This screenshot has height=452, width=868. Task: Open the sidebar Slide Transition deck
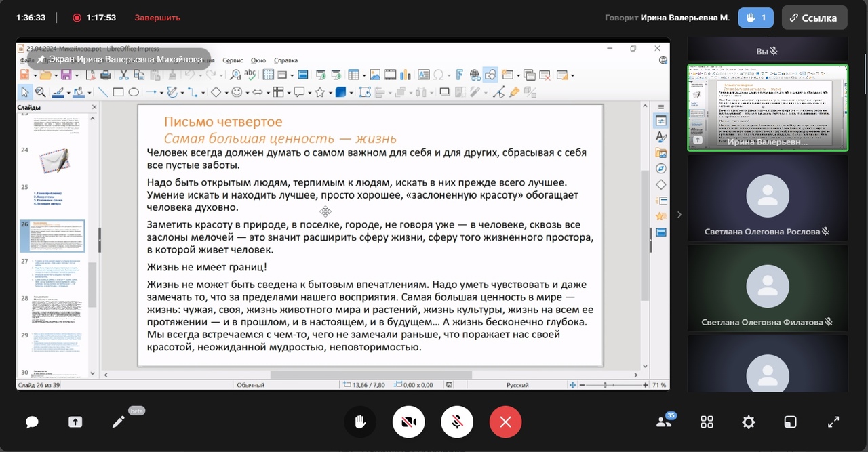point(661,201)
